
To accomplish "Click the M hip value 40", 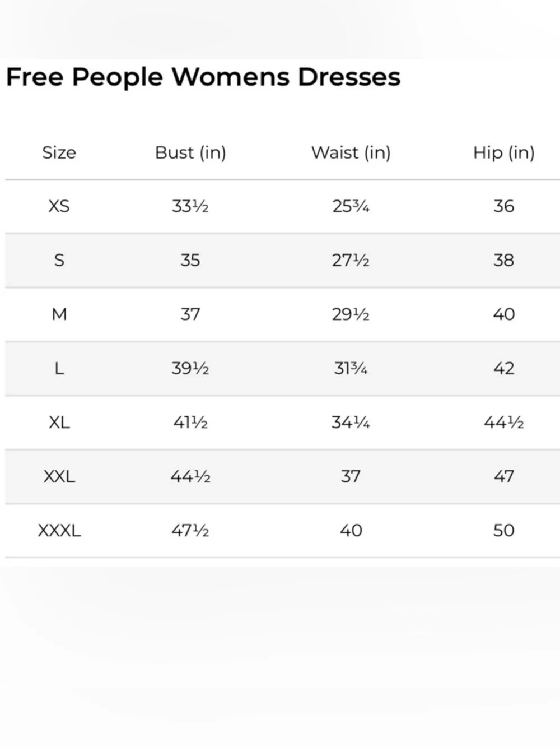I will (x=504, y=314).
